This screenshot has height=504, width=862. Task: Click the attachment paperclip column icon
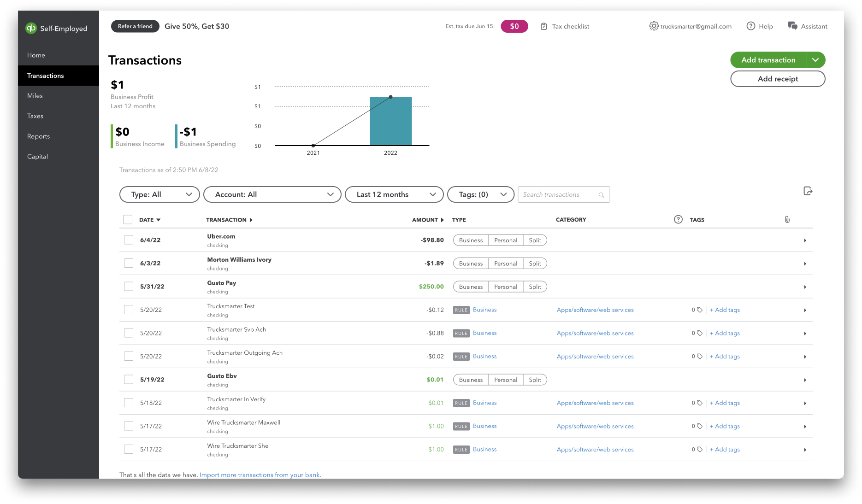pyautogui.click(x=787, y=220)
